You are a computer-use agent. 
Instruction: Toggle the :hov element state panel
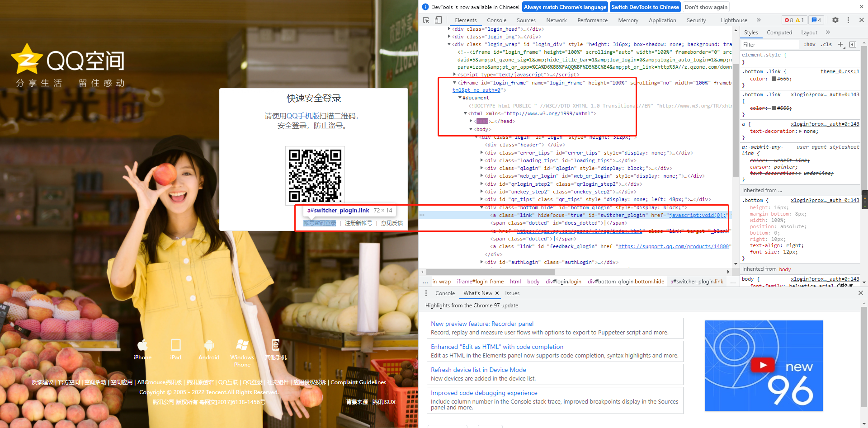(x=809, y=44)
